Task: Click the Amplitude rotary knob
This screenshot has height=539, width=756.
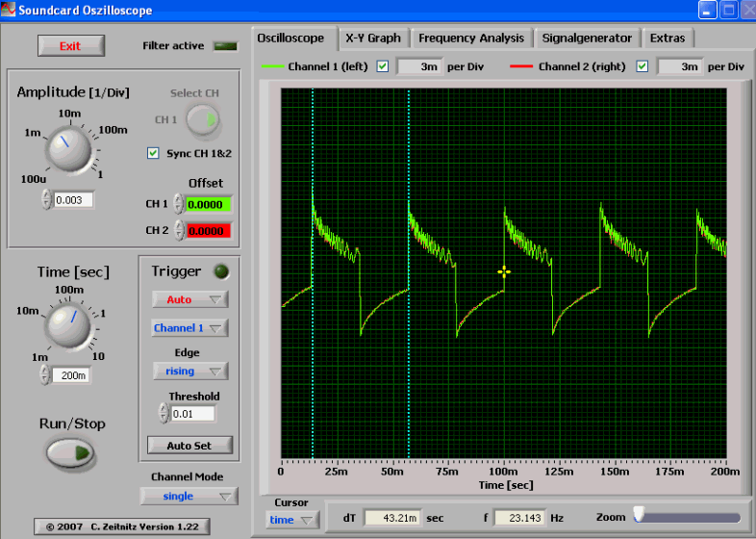Action: coord(68,149)
